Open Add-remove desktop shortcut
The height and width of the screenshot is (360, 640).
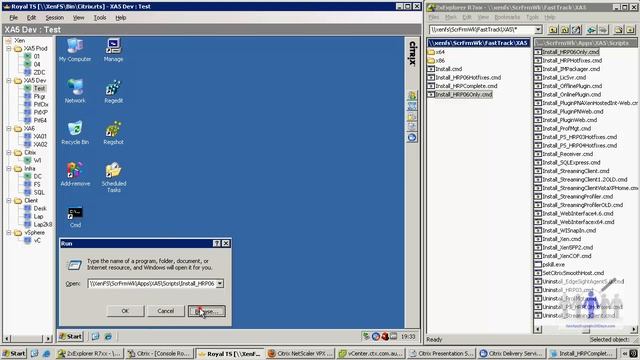[x=75, y=174]
